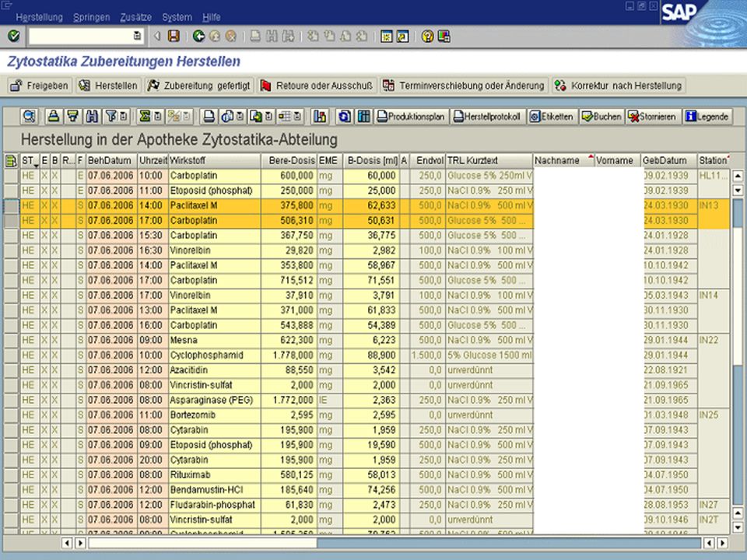Click the Legende button
The image size is (747, 560).
tap(707, 116)
